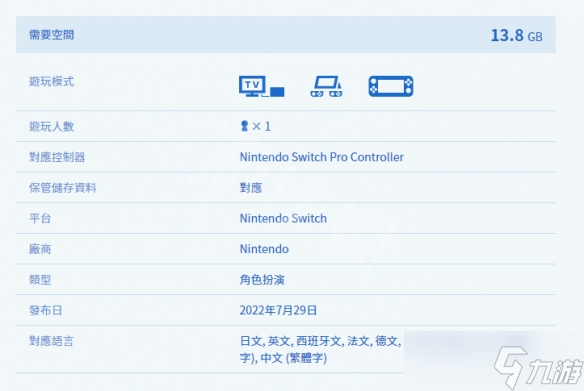The height and width of the screenshot is (391, 584).
Task: Click the 對應 value for save data
Action: coord(251,188)
